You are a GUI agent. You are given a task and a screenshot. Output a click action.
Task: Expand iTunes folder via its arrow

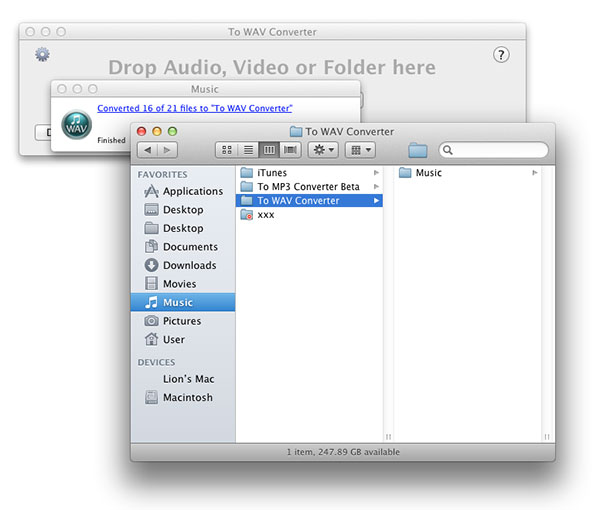376,173
